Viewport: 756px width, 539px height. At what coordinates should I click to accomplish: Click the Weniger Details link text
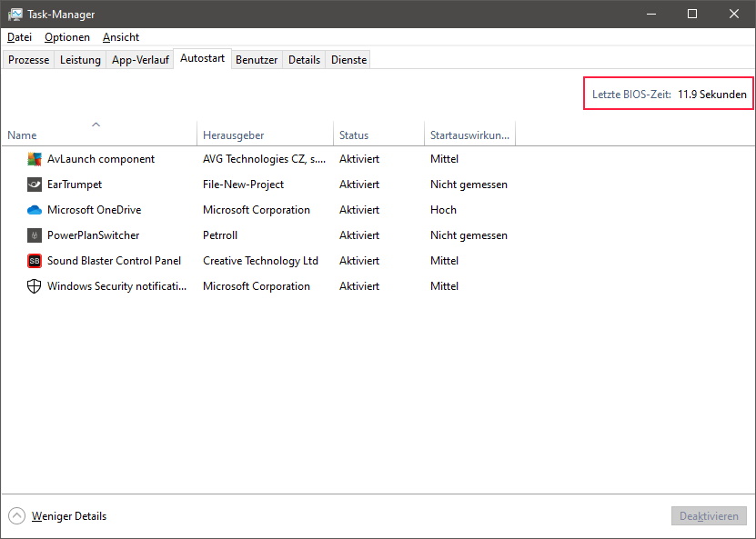pos(69,516)
